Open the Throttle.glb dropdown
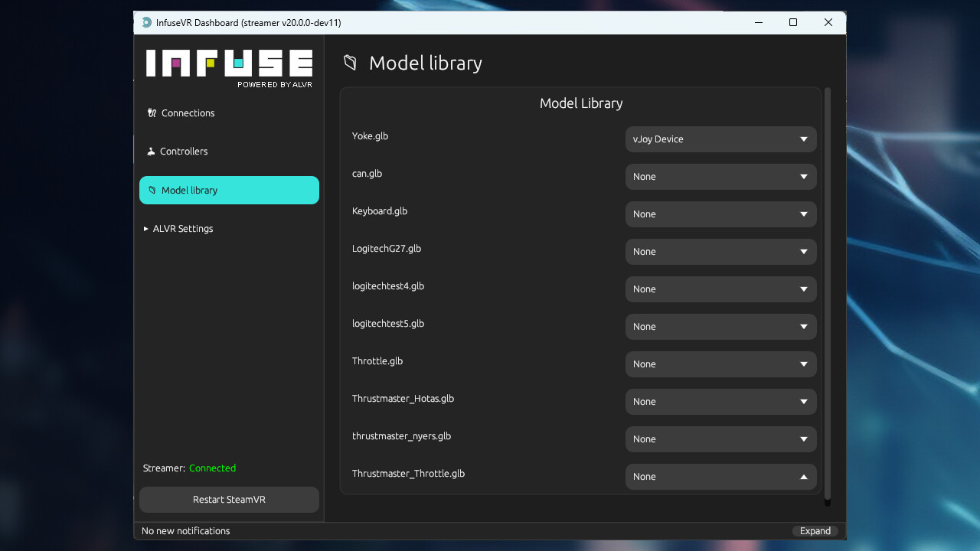Viewport: 980px width, 551px height. (x=720, y=364)
